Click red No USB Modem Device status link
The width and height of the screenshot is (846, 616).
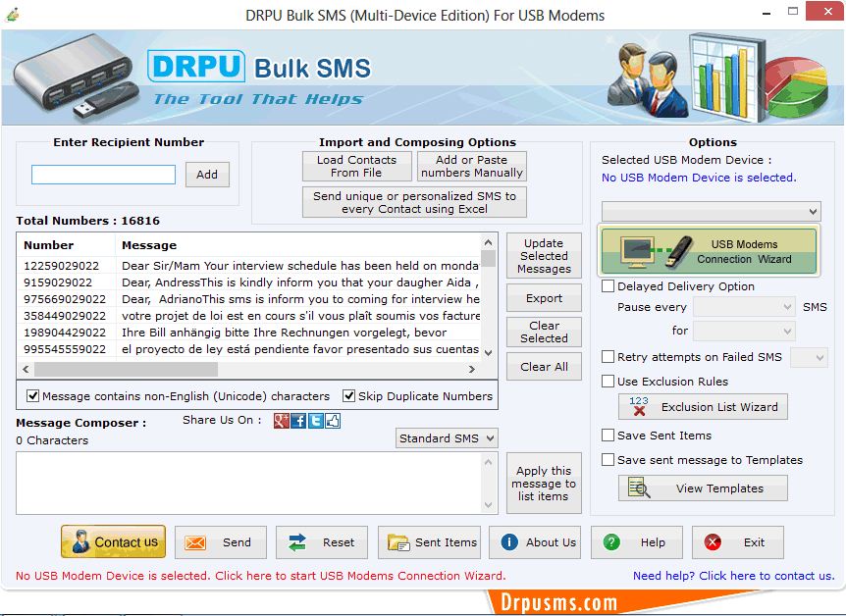(261, 576)
